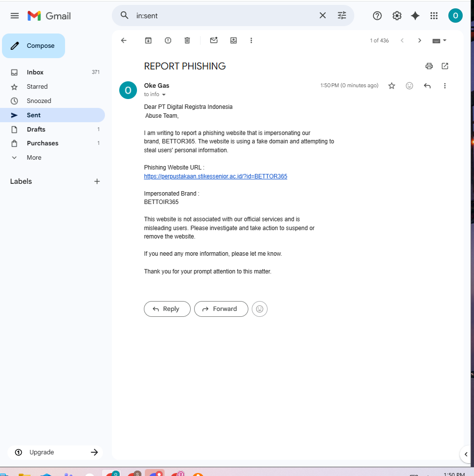Add emoji reaction in message header
The height and width of the screenshot is (476, 474).
pyautogui.click(x=409, y=86)
